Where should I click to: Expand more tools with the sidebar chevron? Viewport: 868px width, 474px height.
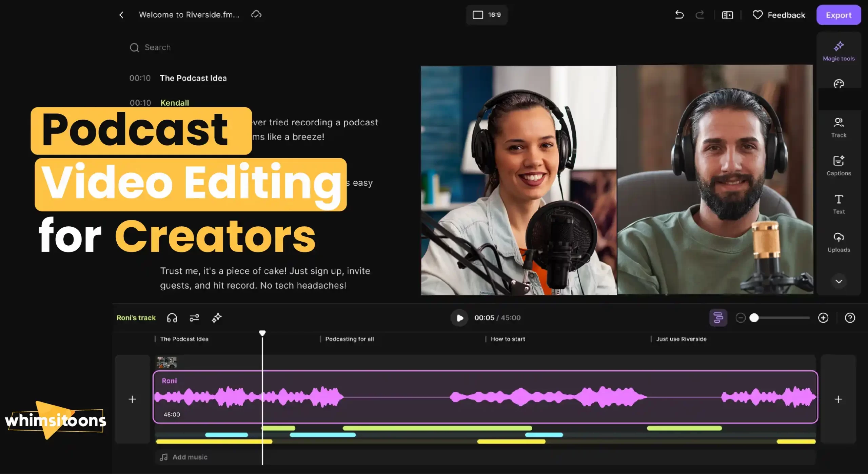click(839, 281)
